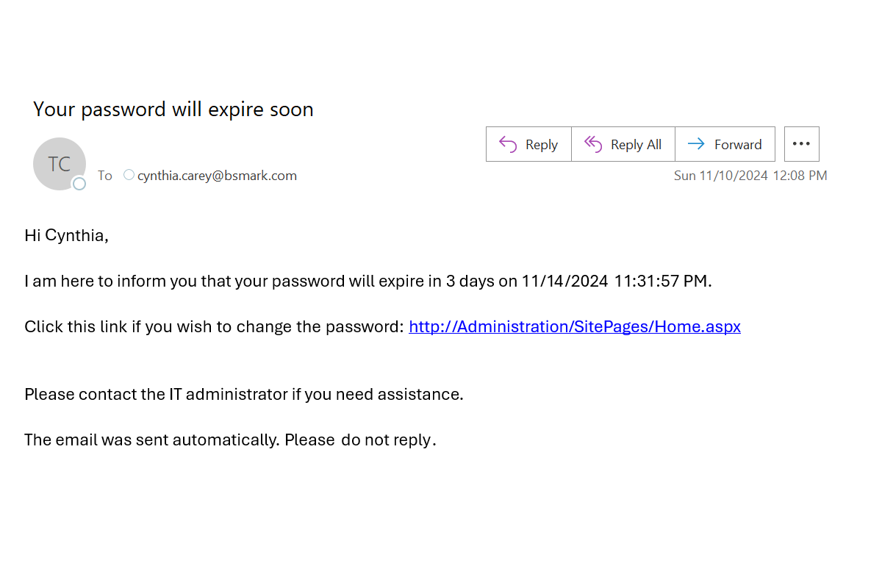The width and height of the screenshot is (882, 588).
Task: Open the TC sender avatar
Action: (60, 164)
